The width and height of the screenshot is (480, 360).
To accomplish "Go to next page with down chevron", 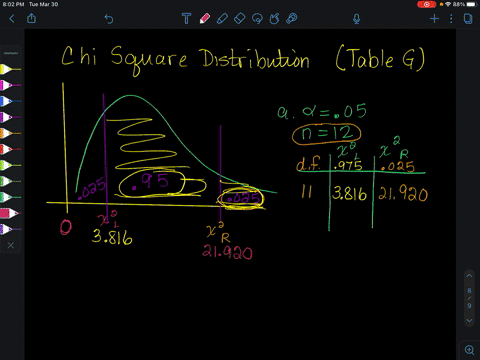I will (469, 321).
